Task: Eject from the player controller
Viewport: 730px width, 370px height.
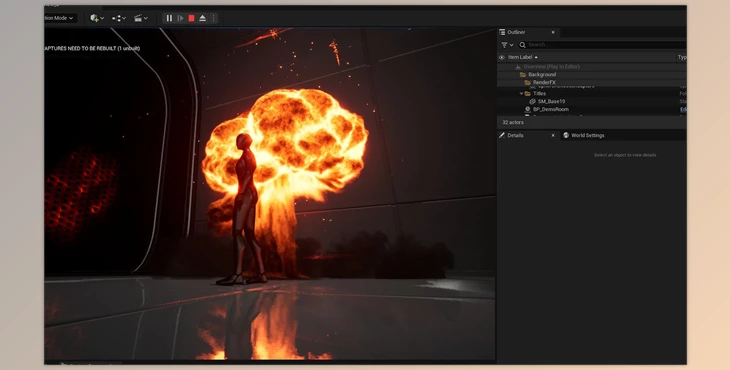Action: [x=203, y=18]
